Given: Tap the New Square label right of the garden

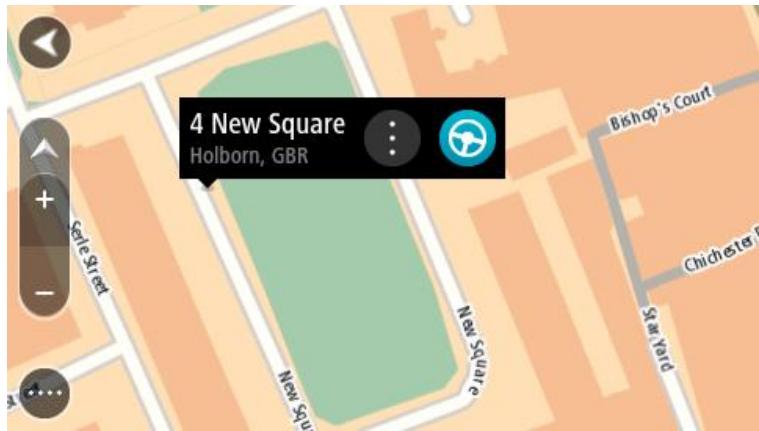Looking at the screenshot, I should 473,350.
